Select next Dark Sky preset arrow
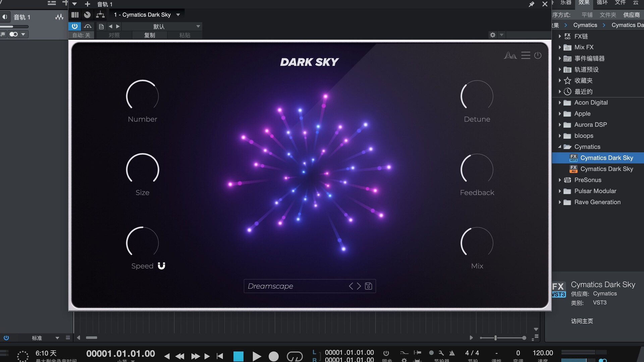The width and height of the screenshot is (644, 362). (x=359, y=286)
